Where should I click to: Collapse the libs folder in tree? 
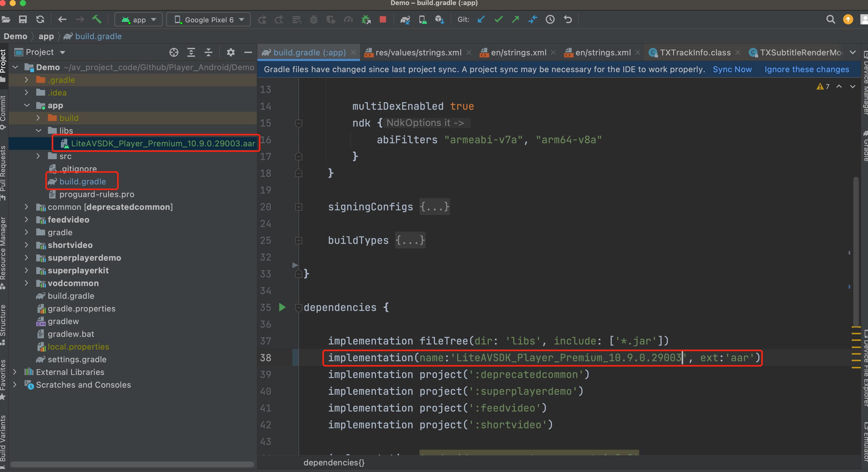coord(38,131)
